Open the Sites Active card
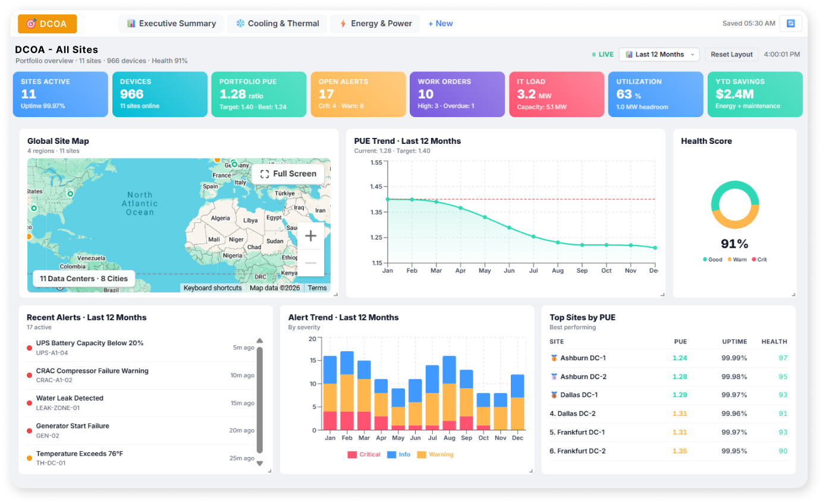The width and height of the screenshot is (823, 504). point(61,94)
